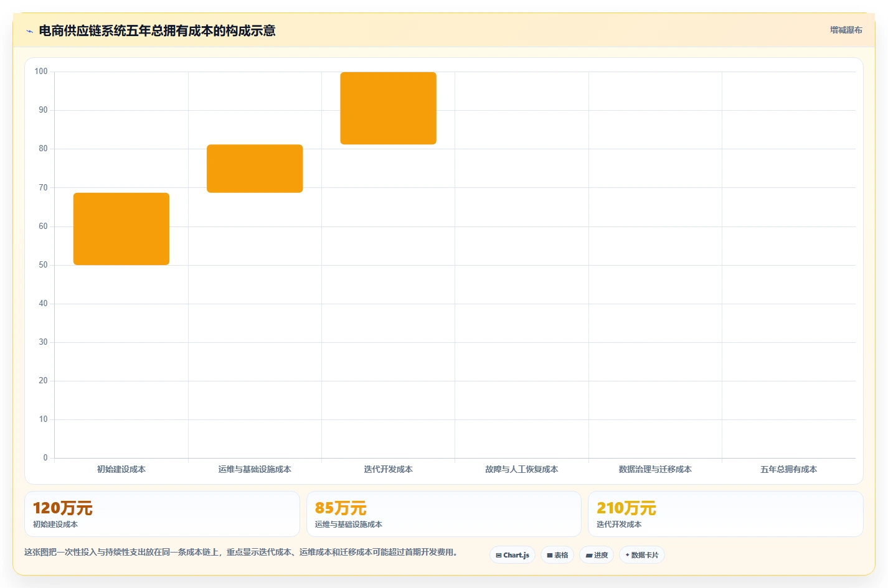
Task: Click the Chart.js tag chip
Action: (x=512, y=555)
